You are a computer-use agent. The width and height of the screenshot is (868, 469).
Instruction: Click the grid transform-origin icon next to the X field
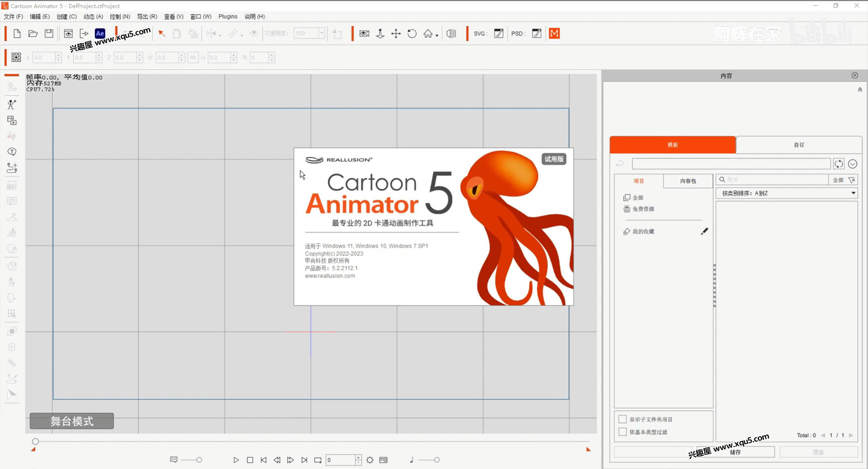click(x=16, y=57)
